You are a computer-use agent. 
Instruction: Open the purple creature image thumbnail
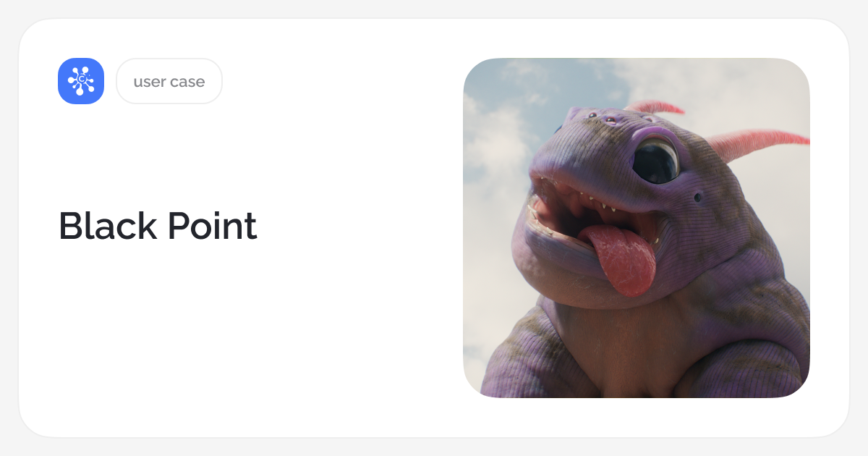point(637,228)
